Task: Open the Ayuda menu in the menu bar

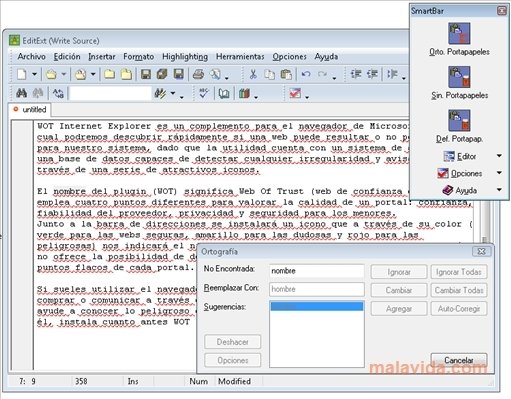Action: [x=326, y=57]
